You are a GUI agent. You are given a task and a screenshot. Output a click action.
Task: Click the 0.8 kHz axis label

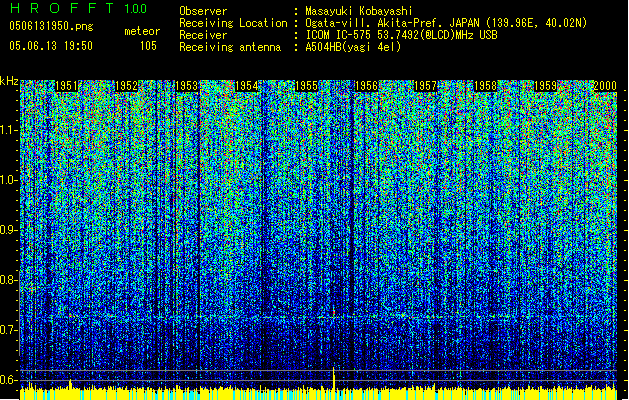point(8,280)
